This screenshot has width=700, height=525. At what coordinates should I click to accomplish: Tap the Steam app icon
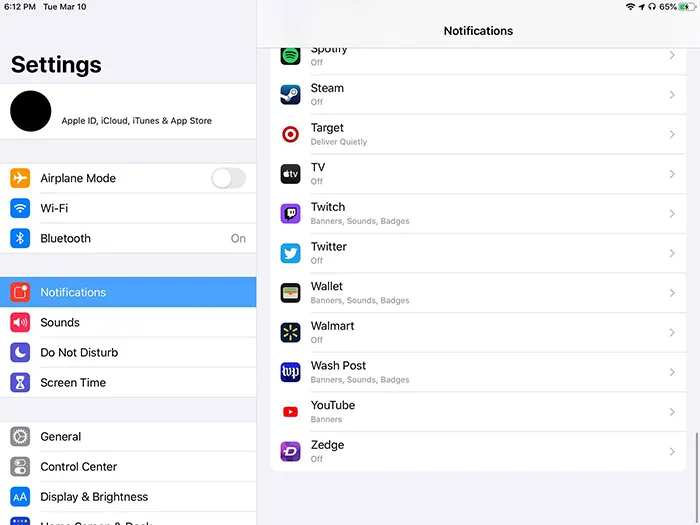pyautogui.click(x=290, y=95)
